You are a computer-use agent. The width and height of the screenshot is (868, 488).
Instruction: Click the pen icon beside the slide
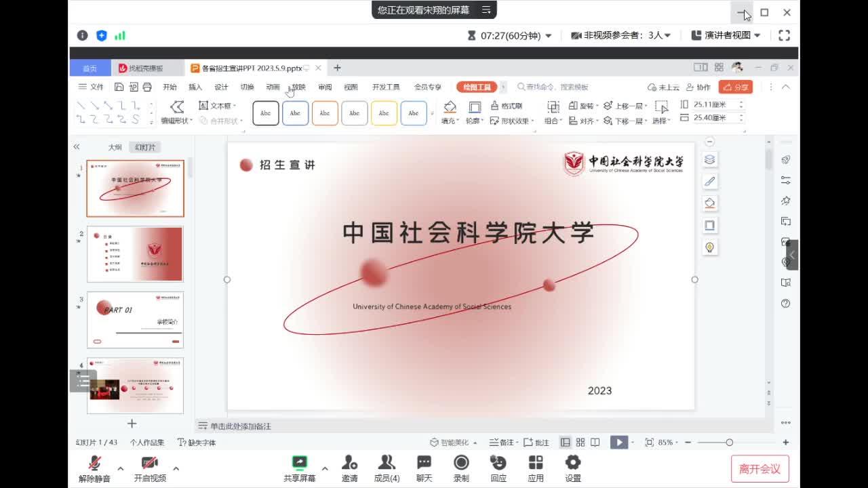coord(709,181)
